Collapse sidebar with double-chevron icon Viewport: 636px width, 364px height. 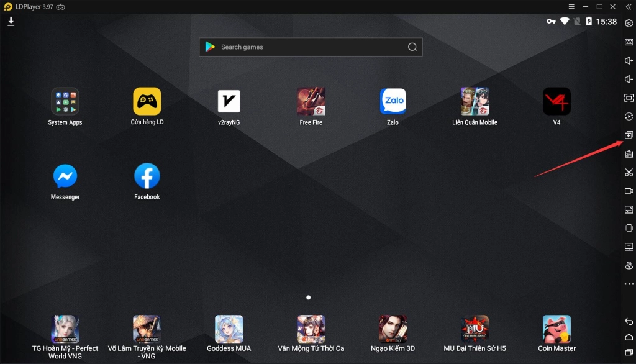(x=629, y=7)
